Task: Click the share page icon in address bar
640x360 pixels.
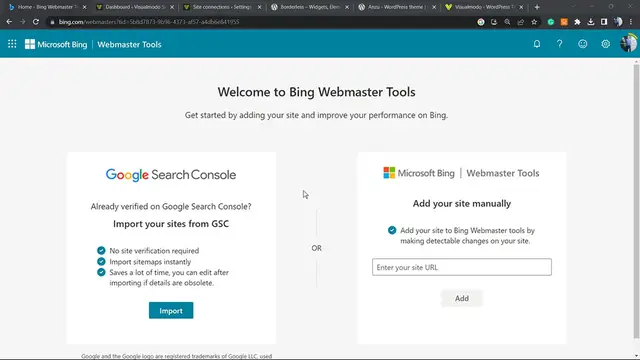Action: [x=520, y=22]
